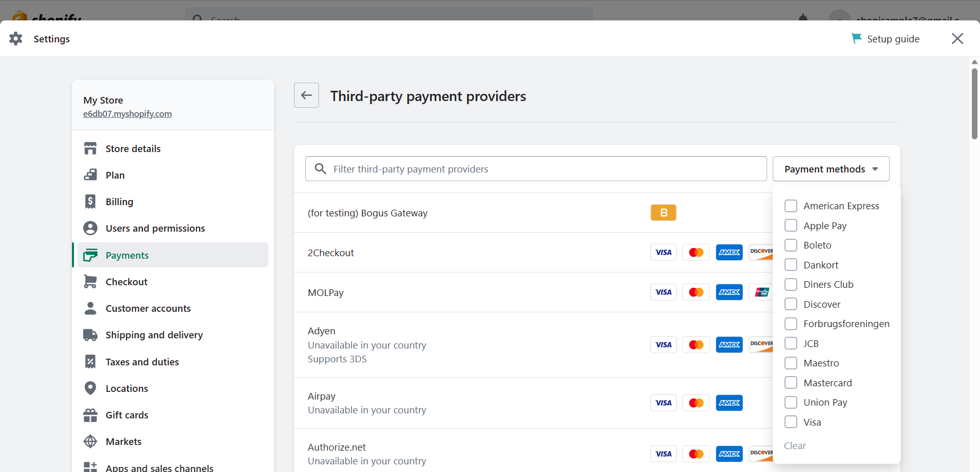Click the Amex logo in Airpay row
Viewport: 980px width, 472px height.
[x=729, y=403]
